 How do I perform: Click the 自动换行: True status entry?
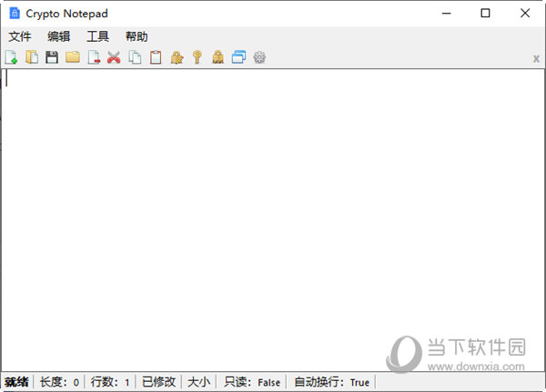coord(332,382)
